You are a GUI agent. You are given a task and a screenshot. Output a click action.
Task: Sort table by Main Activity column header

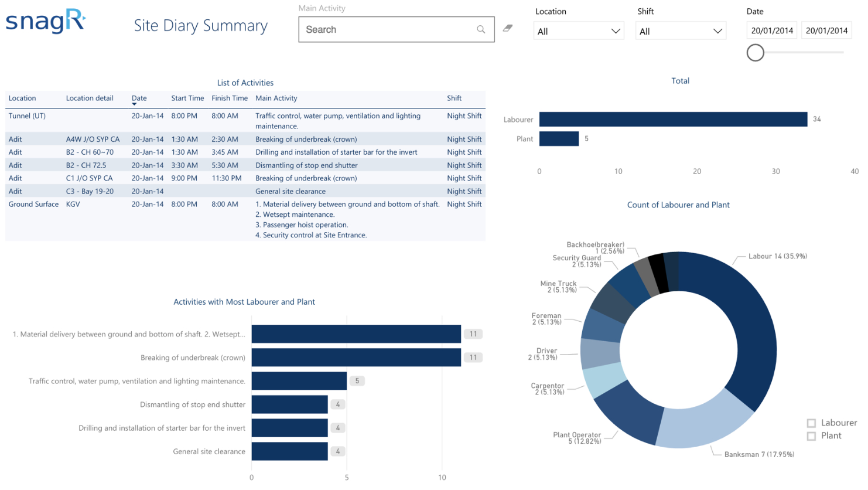pyautogui.click(x=276, y=98)
